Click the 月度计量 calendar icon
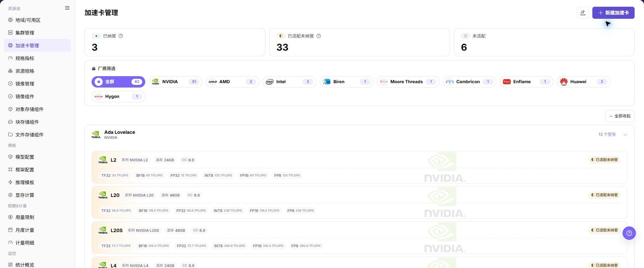The height and width of the screenshot is (268, 644). click(10, 230)
